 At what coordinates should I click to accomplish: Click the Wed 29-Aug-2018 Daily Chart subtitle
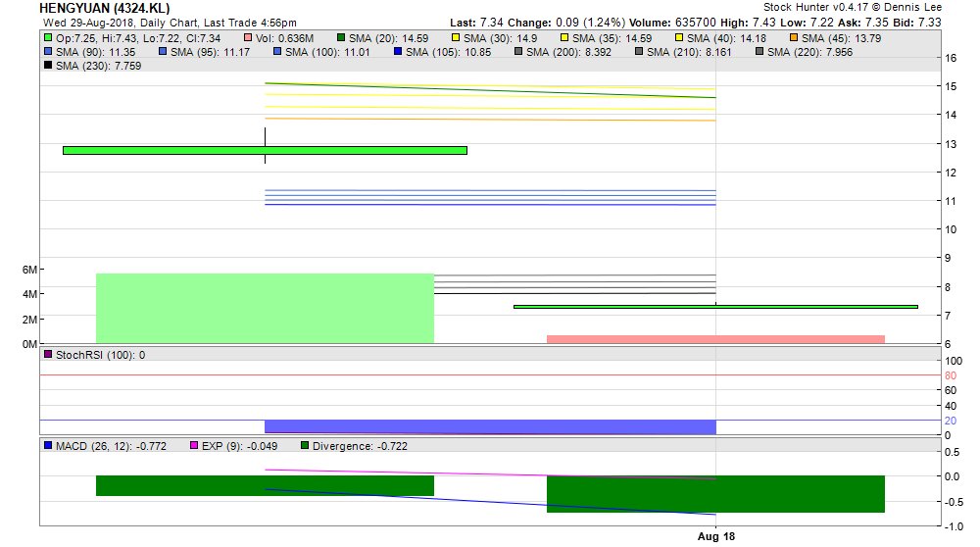[170, 23]
